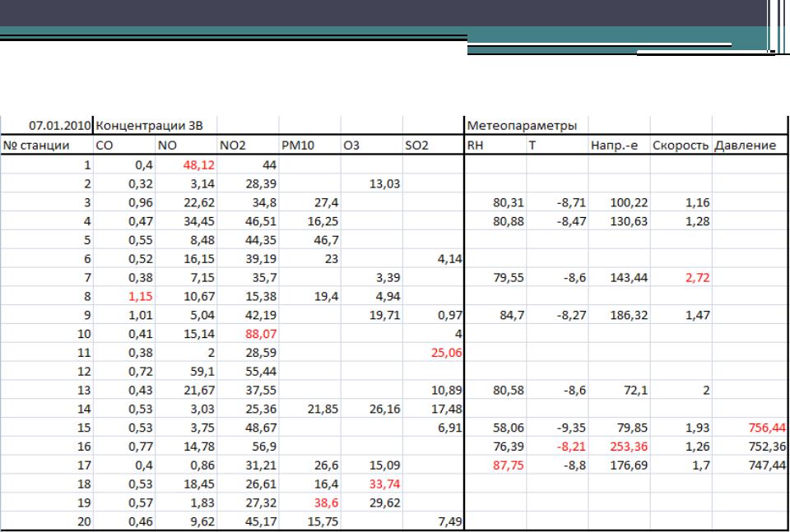Viewport: 790px width, 532px height.
Task: Click the red pressure value 756,44
Action: point(767,428)
